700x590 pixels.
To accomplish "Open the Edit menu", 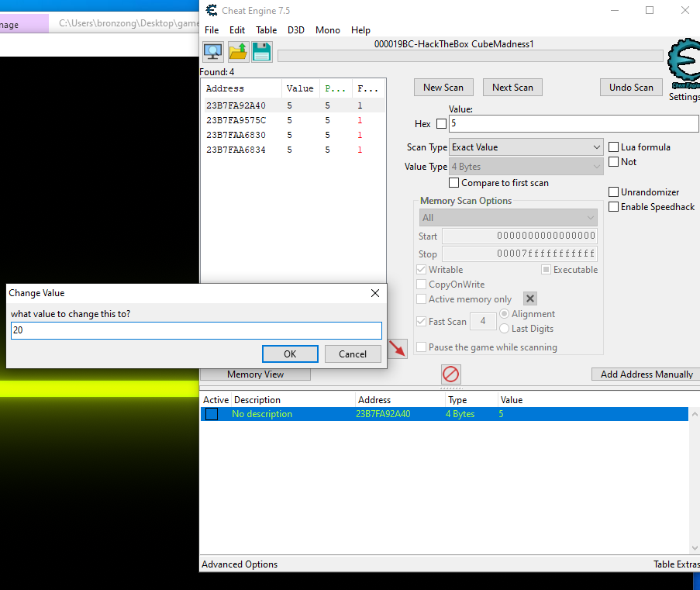I will (x=237, y=30).
